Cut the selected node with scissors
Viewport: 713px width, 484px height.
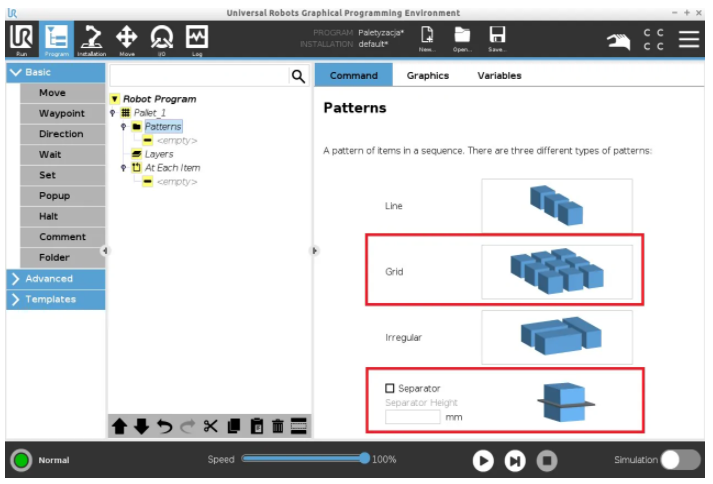[211, 427]
